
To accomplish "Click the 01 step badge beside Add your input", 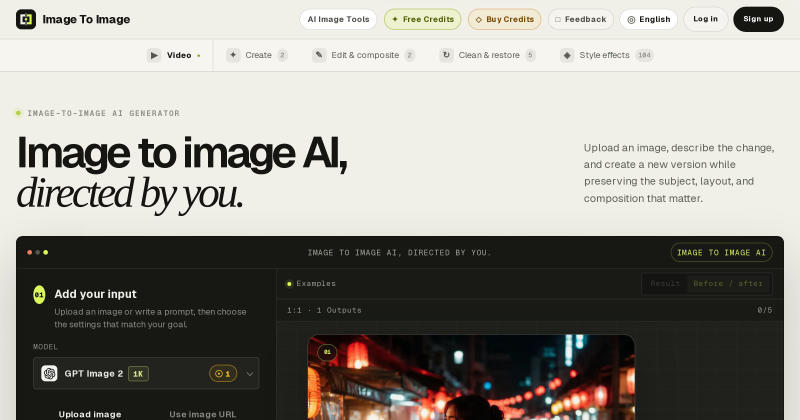I will 39,294.
